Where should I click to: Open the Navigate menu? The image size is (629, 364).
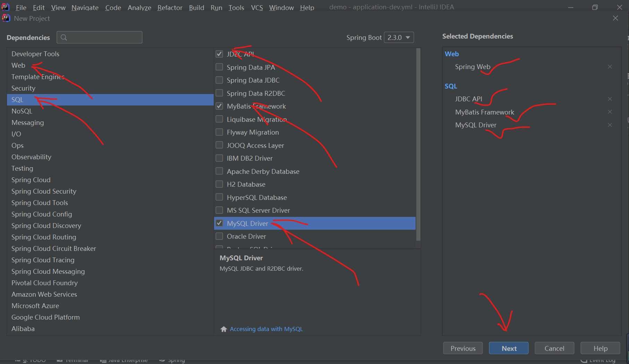tap(85, 8)
